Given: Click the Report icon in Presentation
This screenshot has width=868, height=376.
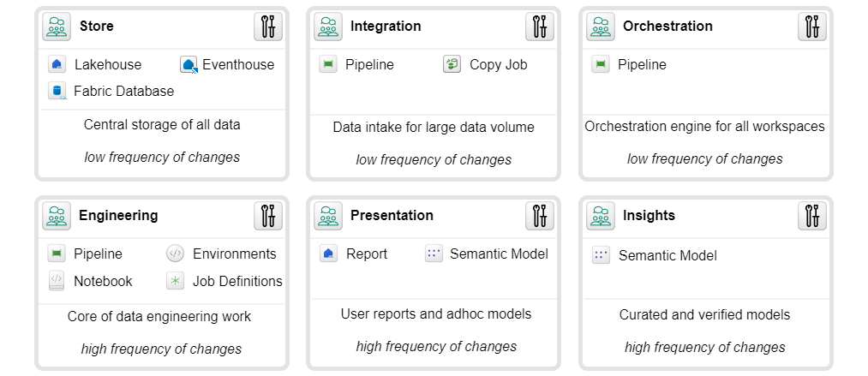Looking at the screenshot, I should (328, 254).
